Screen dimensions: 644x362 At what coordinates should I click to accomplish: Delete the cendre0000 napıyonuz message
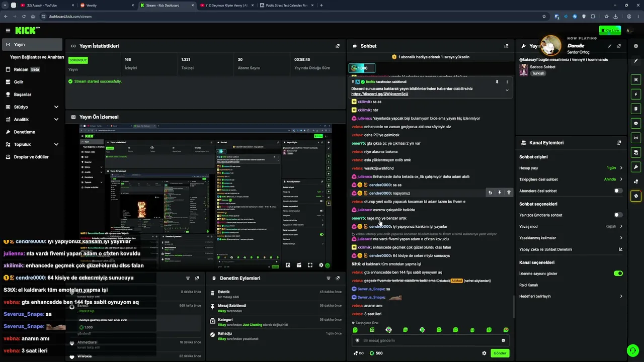509,193
